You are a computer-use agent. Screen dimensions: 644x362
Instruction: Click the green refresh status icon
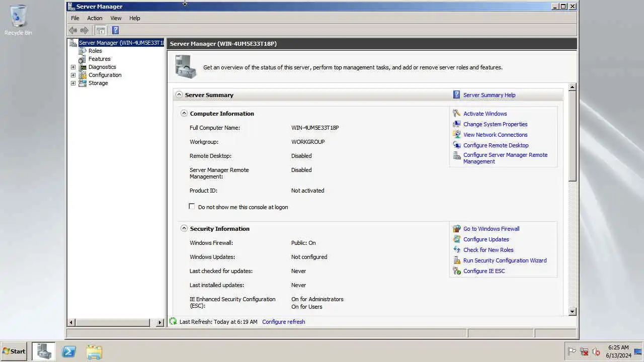[x=173, y=321]
